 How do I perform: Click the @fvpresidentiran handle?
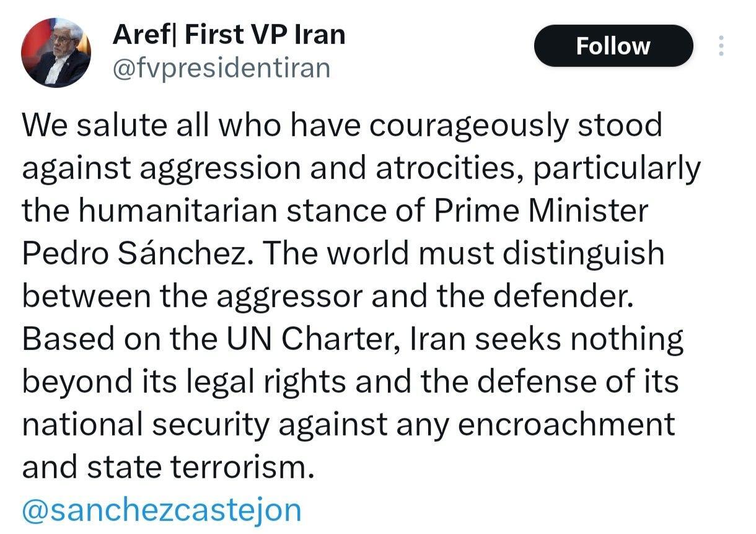click(221, 68)
